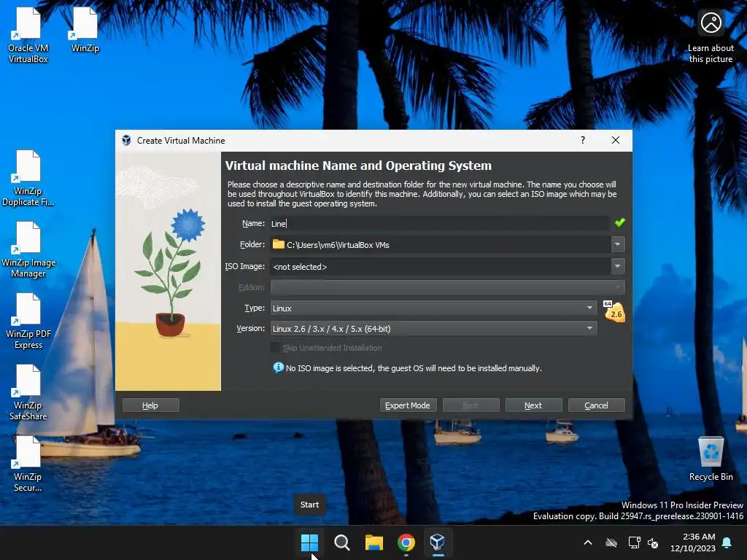Image resolution: width=747 pixels, height=560 pixels.
Task: Click the Folder path text field
Action: [441, 244]
